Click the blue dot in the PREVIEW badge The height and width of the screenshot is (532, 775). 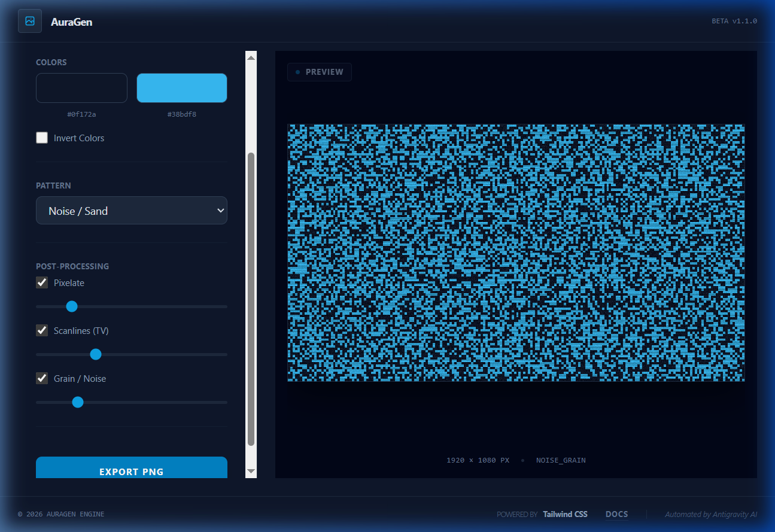[298, 72]
